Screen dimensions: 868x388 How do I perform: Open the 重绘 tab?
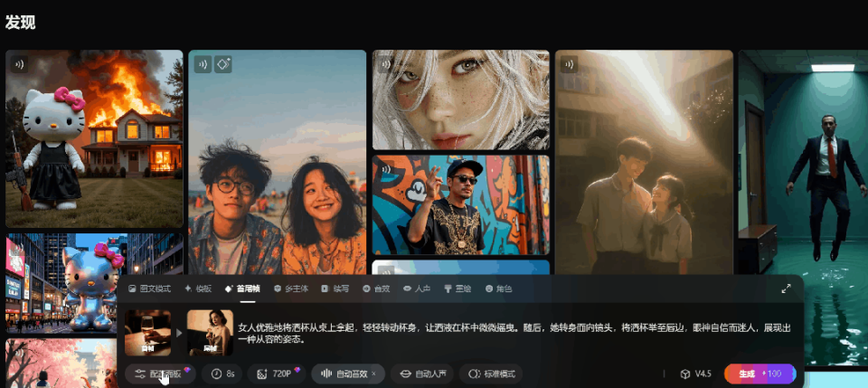(458, 289)
